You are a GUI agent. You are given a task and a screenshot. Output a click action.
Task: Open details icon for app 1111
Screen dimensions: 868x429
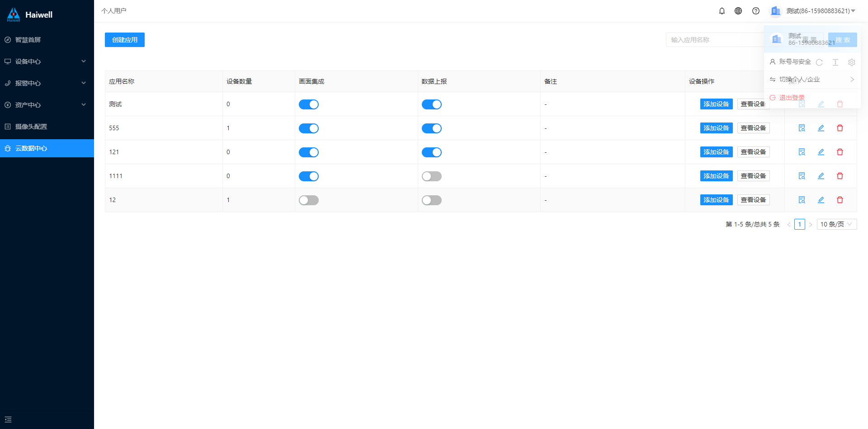(802, 176)
